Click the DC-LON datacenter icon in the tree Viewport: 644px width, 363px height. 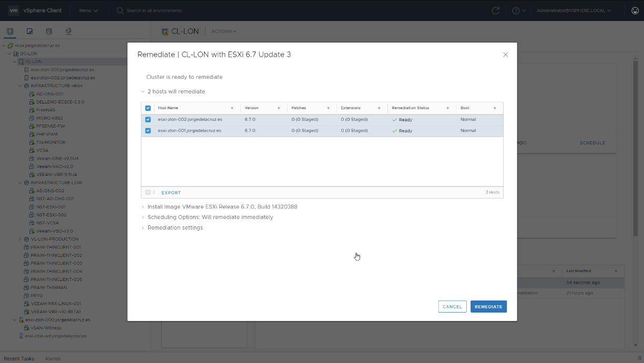(16, 54)
